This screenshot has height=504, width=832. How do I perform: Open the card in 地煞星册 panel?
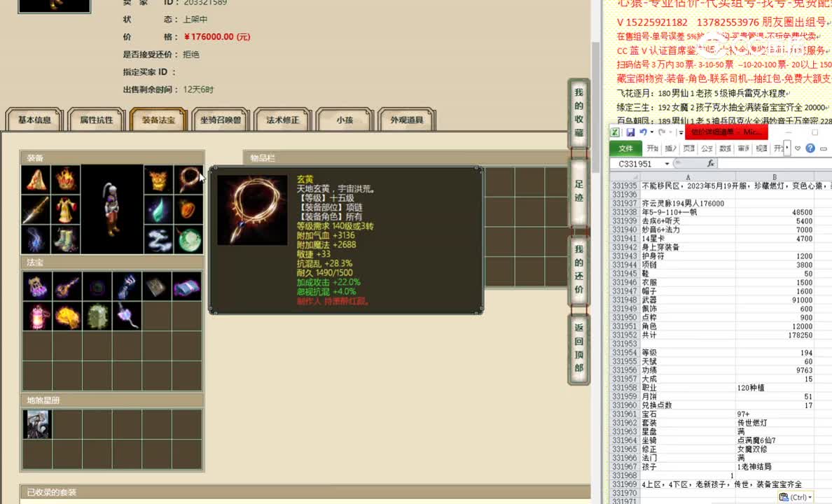tap(37, 424)
